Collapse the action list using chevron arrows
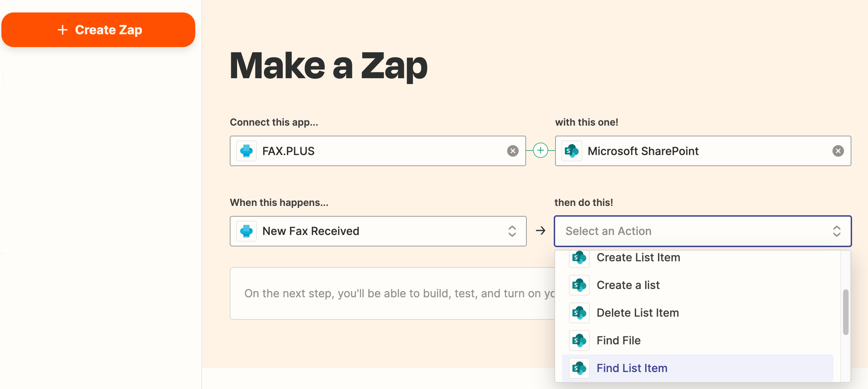 click(837, 231)
